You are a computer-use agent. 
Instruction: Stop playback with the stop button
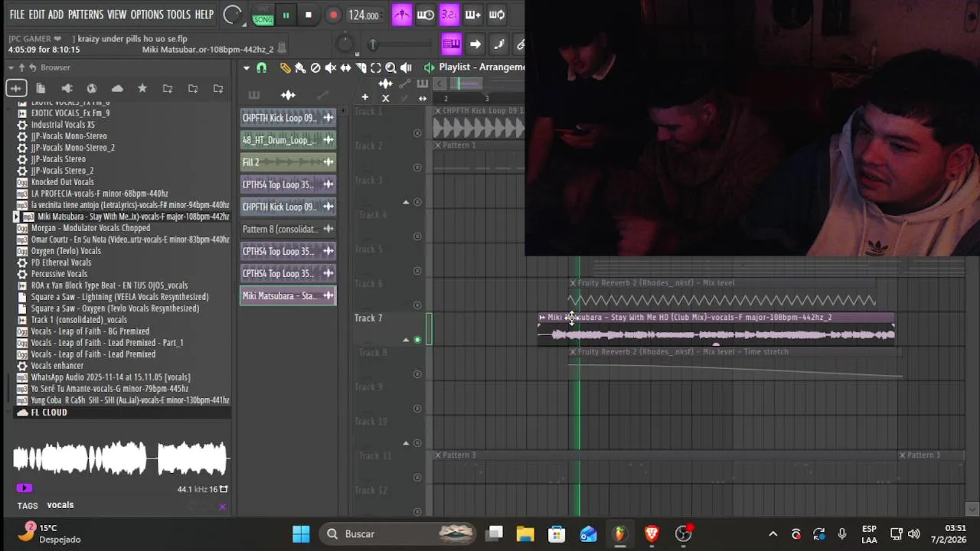pyautogui.click(x=309, y=15)
